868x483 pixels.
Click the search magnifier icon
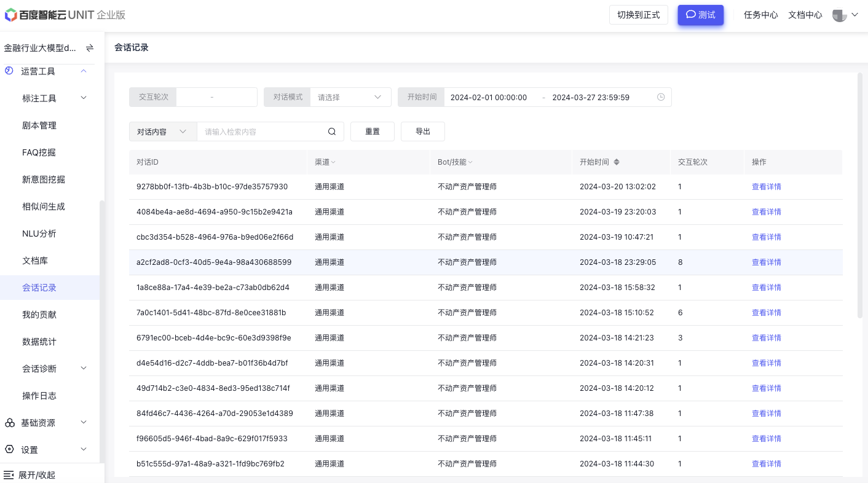click(x=332, y=132)
